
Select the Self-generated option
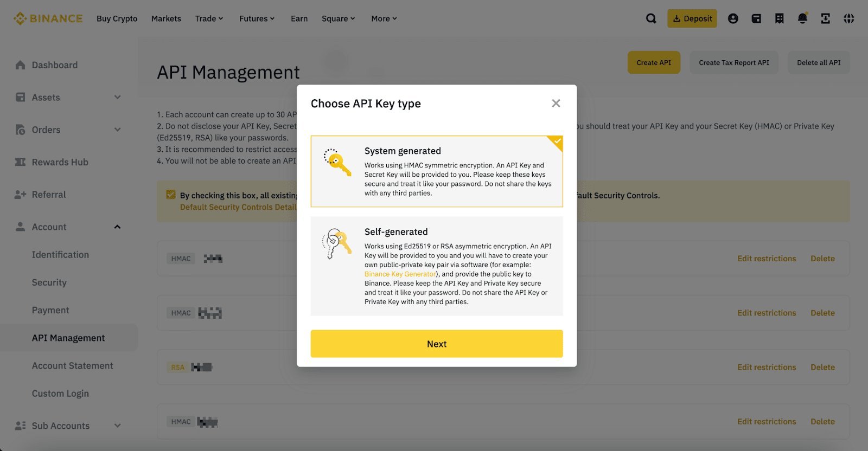click(437, 266)
